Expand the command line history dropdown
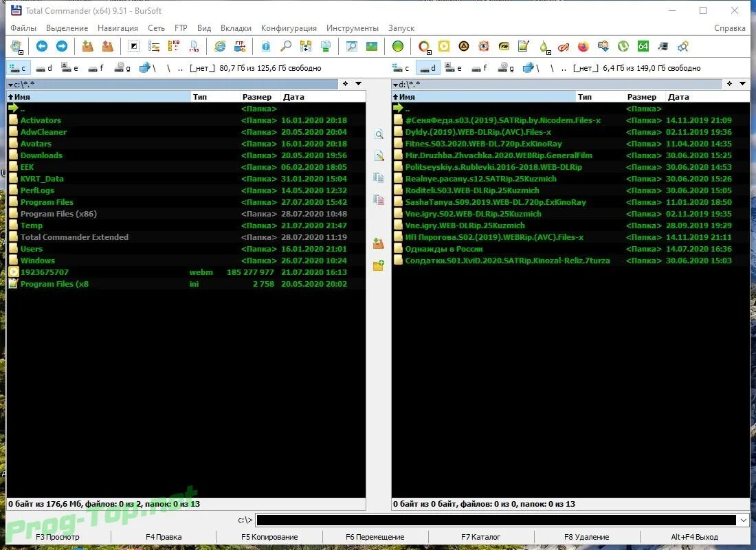The height and width of the screenshot is (550, 756). tap(744, 520)
